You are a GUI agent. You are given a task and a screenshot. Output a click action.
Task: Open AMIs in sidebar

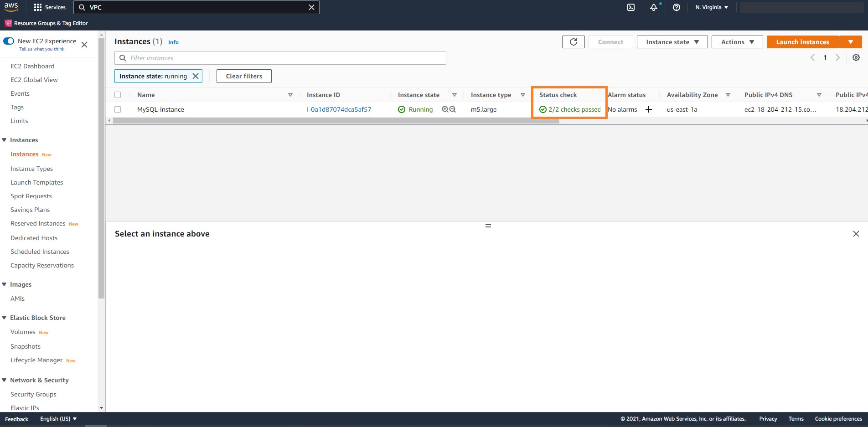pos(17,298)
